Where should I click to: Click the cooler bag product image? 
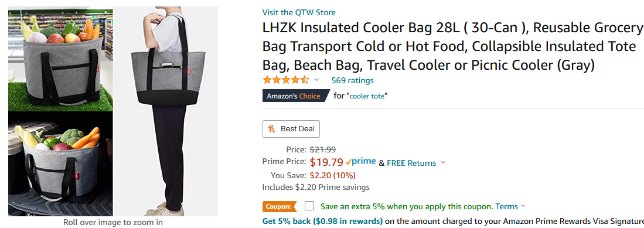click(113, 111)
